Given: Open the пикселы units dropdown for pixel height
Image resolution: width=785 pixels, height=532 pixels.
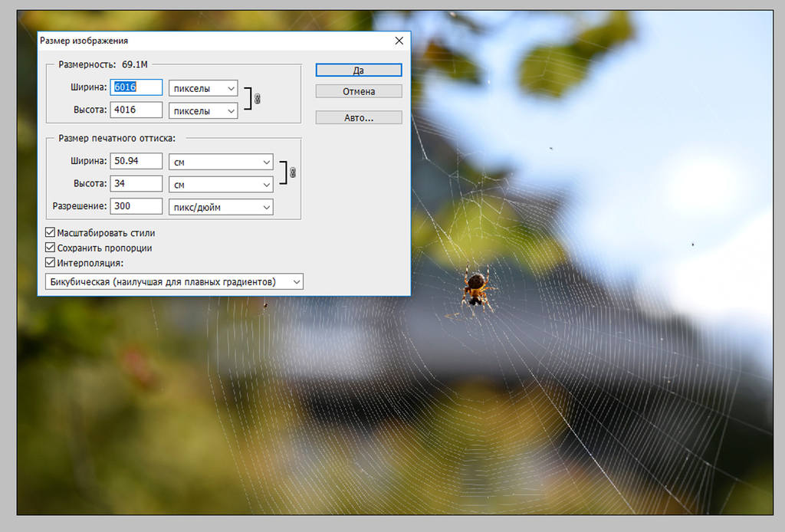Looking at the screenshot, I should (202, 110).
